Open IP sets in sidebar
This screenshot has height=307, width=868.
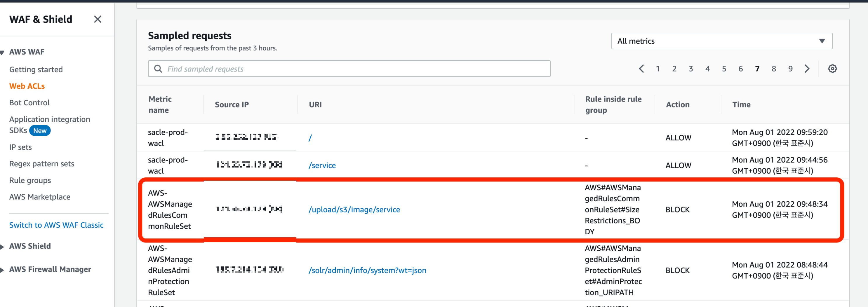tap(20, 147)
